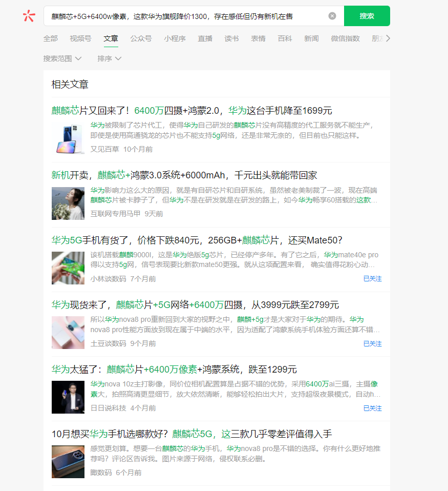
Task: Click the 相关文章 heading
Action: 70,84
